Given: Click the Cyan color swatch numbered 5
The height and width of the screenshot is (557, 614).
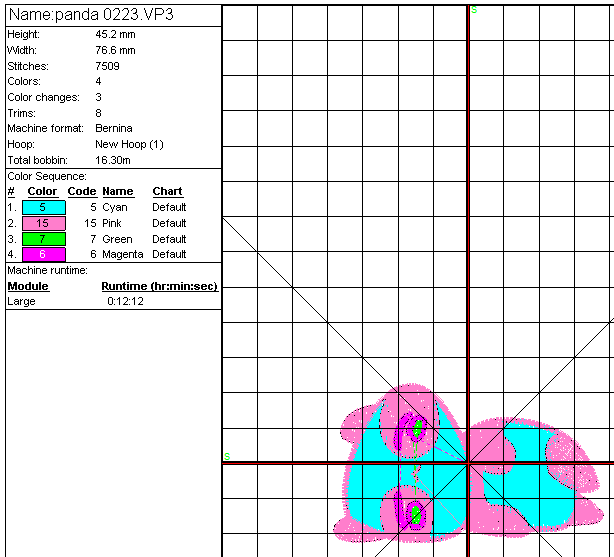Looking at the screenshot, I should pos(44,207).
